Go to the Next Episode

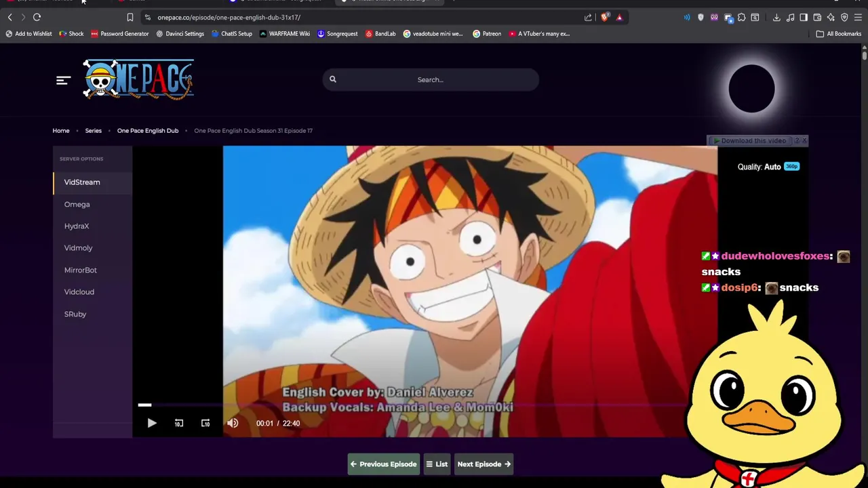[x=484, y=464]
